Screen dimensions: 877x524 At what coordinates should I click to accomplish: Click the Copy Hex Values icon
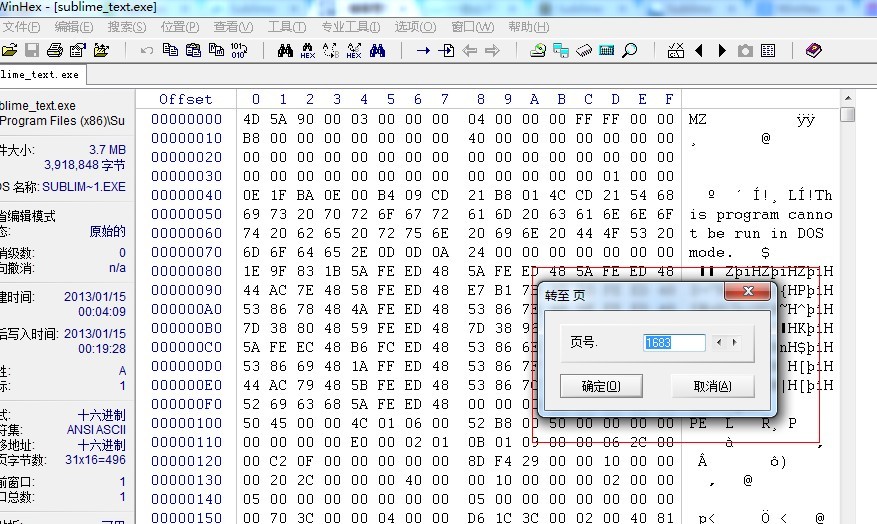click(216, 50)
